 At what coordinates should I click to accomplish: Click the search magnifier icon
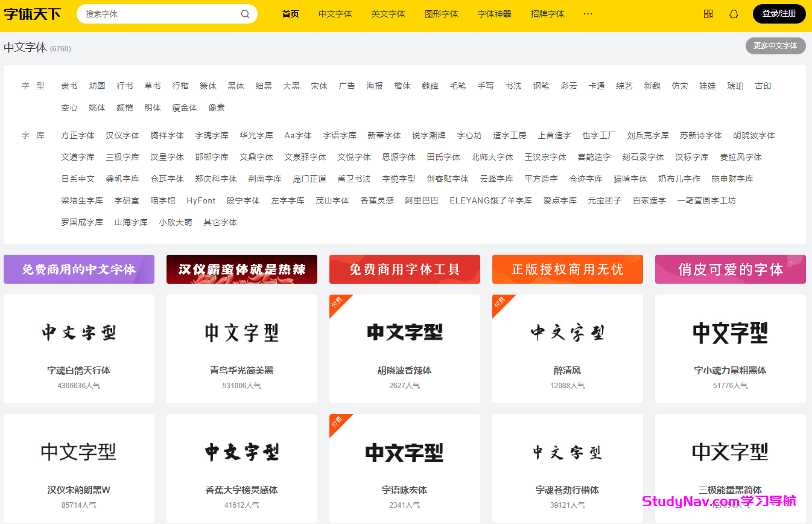click(244, 13)
